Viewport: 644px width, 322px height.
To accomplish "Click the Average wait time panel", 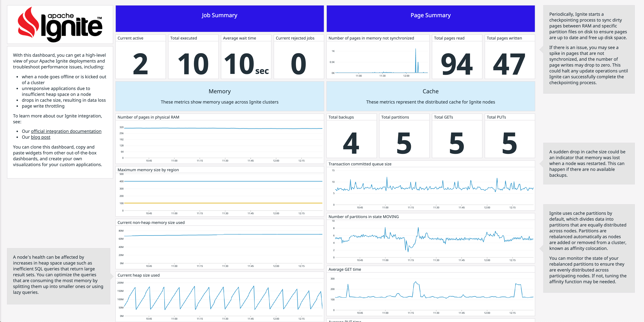I will point(246,59).
